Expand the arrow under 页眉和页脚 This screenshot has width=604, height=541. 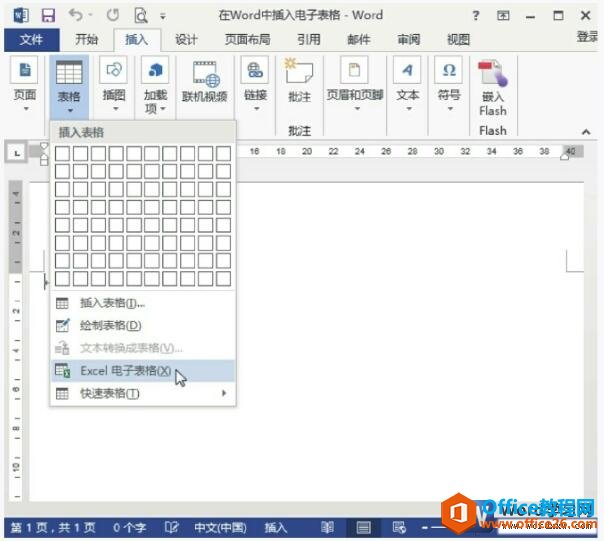[x=357, y=109]
